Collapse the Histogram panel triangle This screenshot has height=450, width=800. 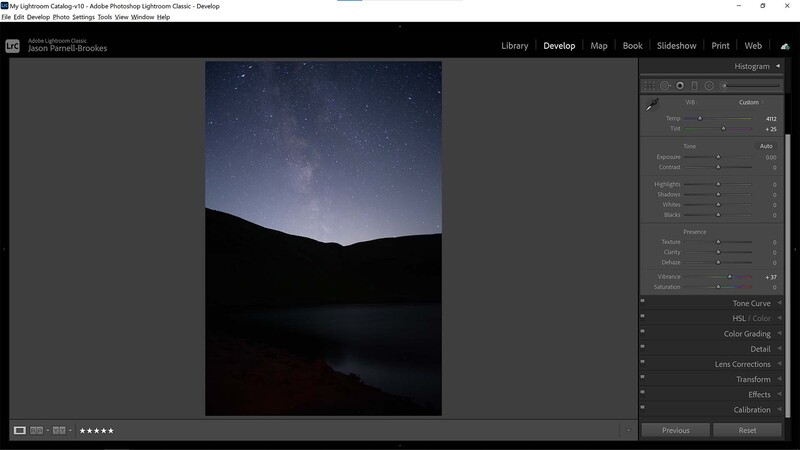(778, 66)
